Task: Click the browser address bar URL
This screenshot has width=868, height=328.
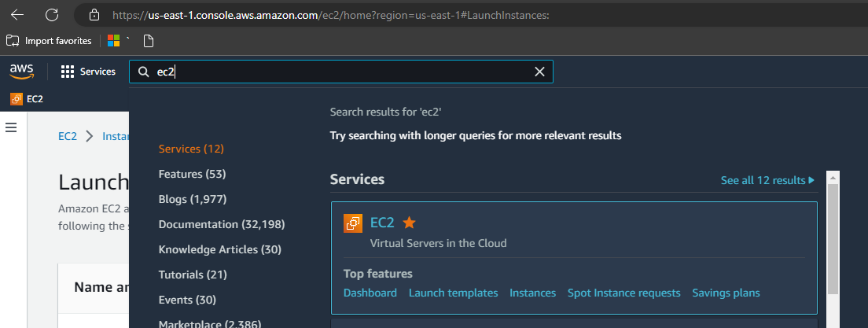Action: click(x=330, y=15)
